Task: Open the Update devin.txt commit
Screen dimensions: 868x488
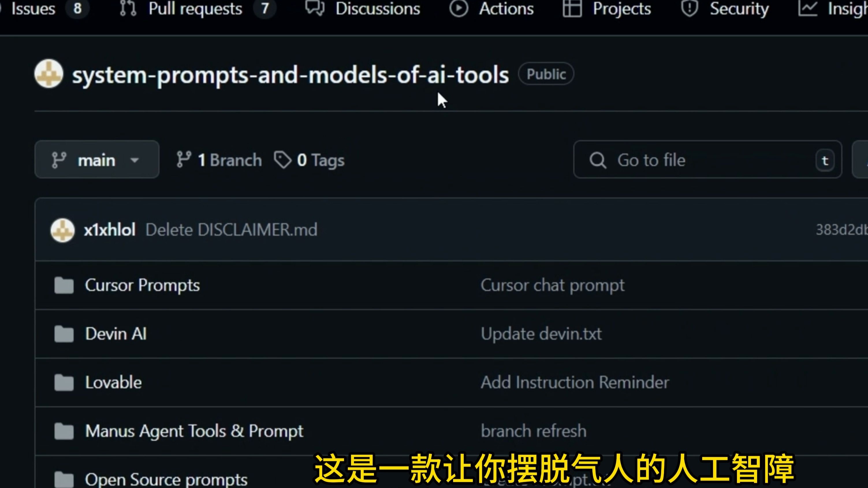Action: (x=541, y=334)
